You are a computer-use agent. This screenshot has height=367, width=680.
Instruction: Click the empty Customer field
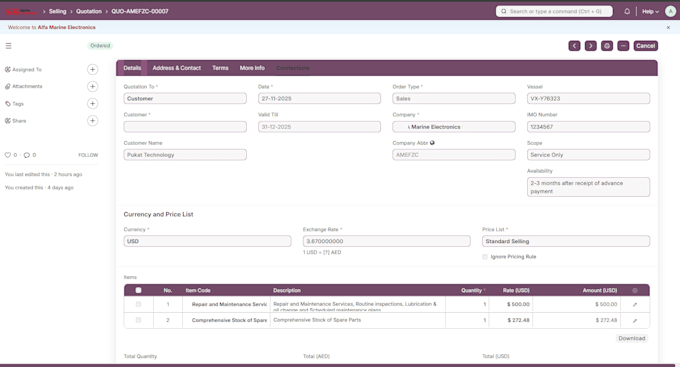coord(185,127)
